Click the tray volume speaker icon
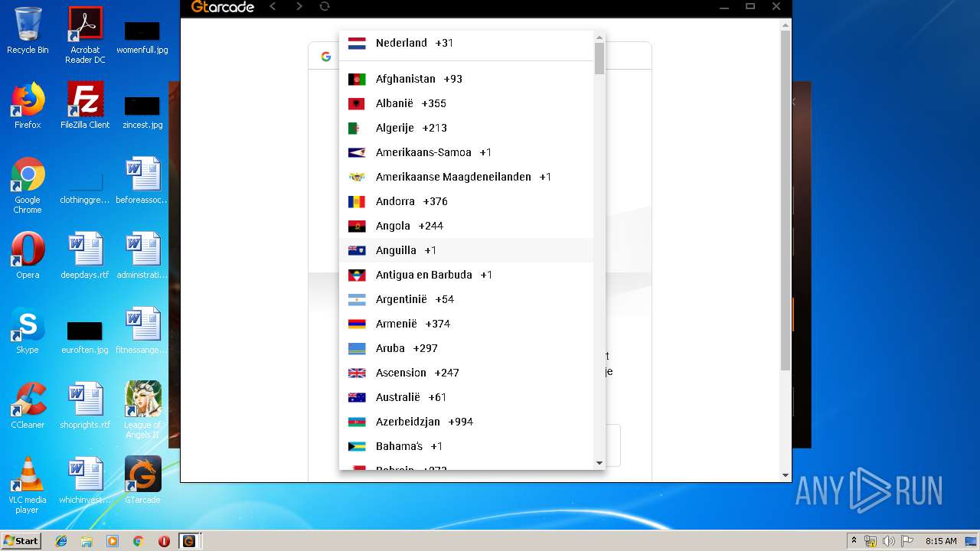This screenshot has height=551, width=980. coord(888,541)
